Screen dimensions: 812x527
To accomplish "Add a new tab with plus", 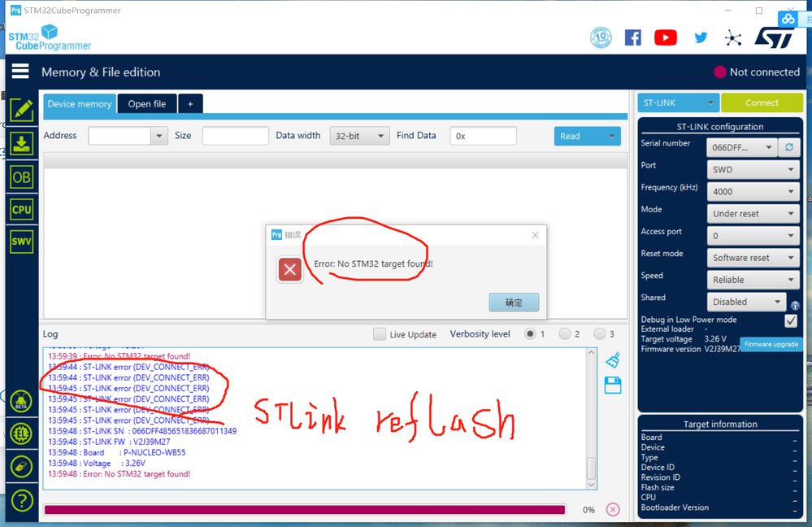I will pyautogui.click(x=190, y=103).
